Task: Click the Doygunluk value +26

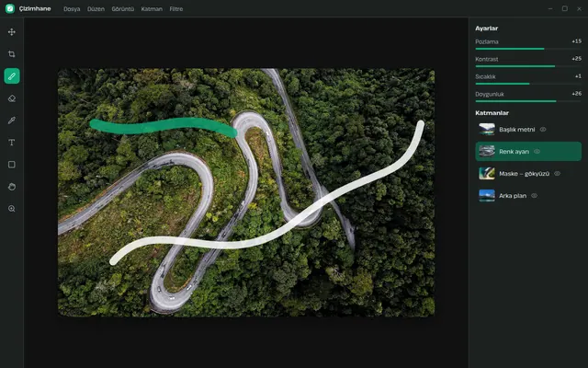Action: (576, 94)
